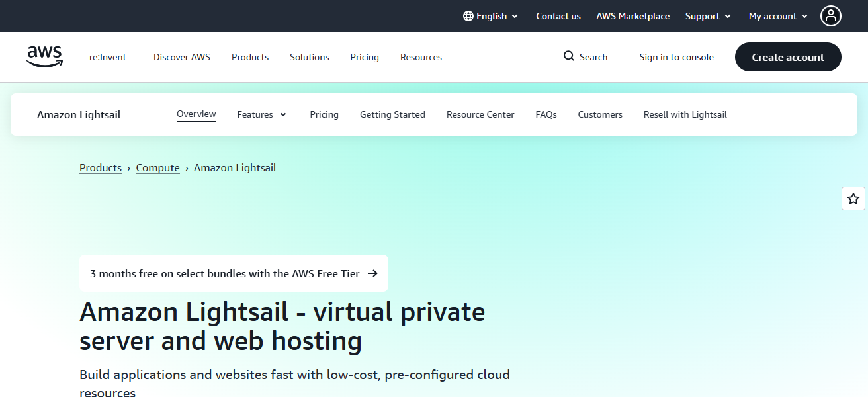Open the Contact us link

pyautogui.click(x=558, y=16)
